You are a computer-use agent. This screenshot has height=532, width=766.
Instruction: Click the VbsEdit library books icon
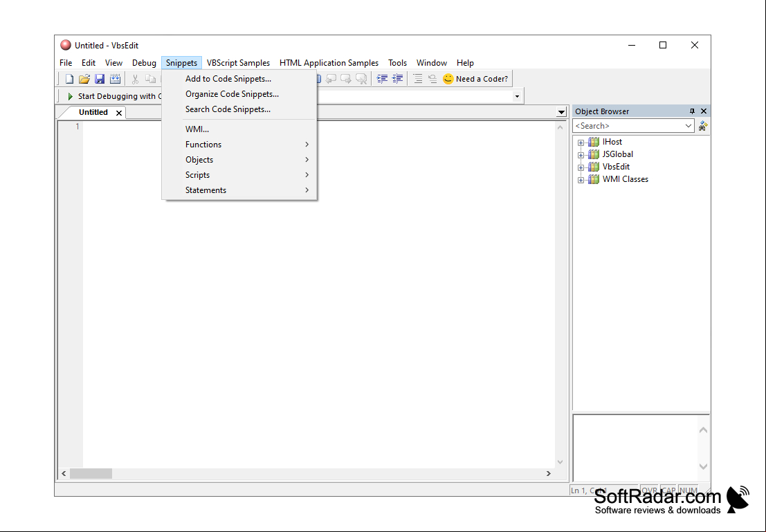click(x=594, y=167)
